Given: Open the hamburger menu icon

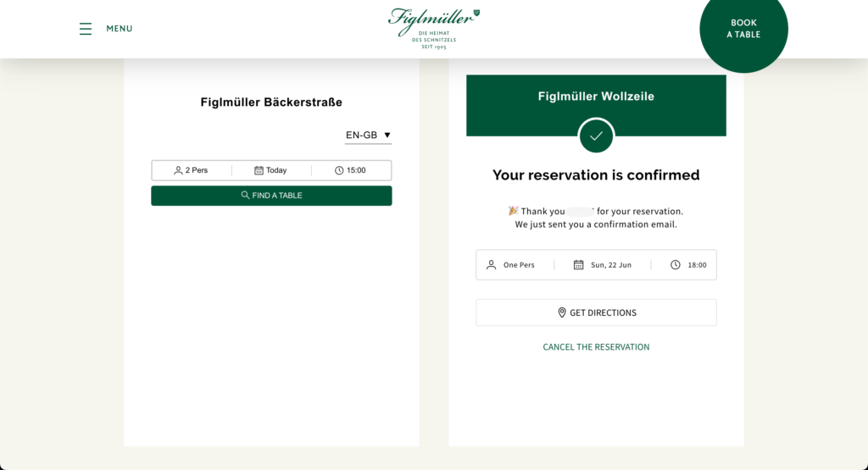Looking at the screenshot, I should 86,29.
